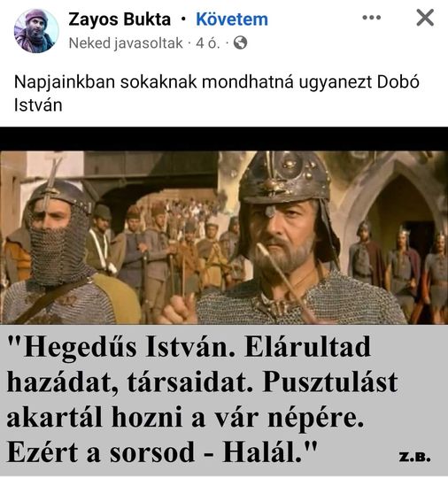Click the ornate helmet on the commander

[x=285, y=177]
